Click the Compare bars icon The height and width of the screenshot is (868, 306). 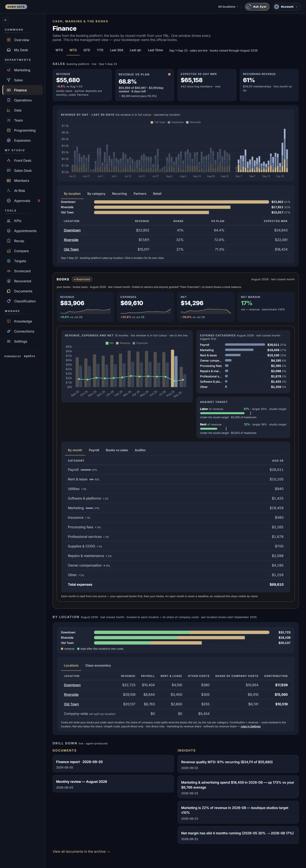point(9,251)
